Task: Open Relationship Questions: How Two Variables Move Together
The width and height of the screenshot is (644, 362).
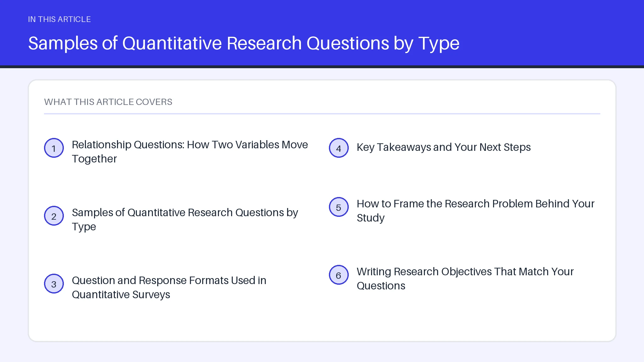Action: (190, 152)
